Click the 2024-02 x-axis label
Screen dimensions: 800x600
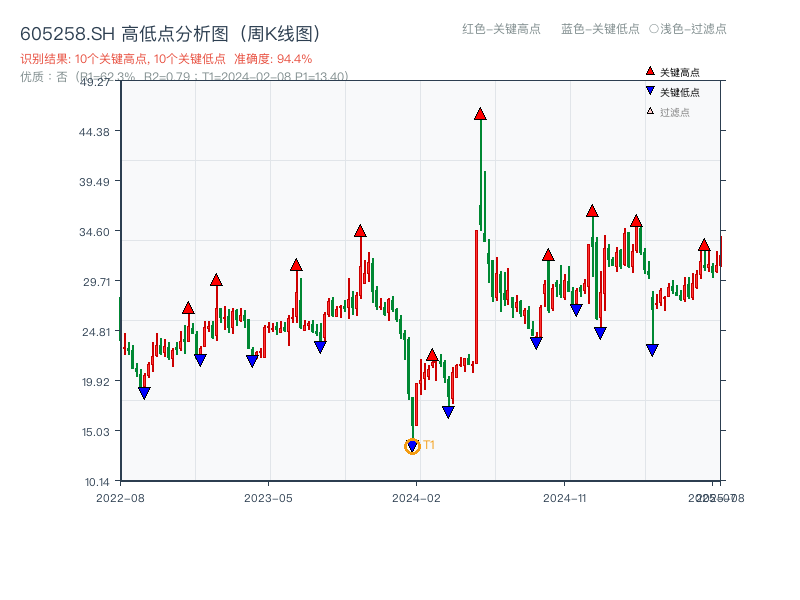(x=416, y=498)
